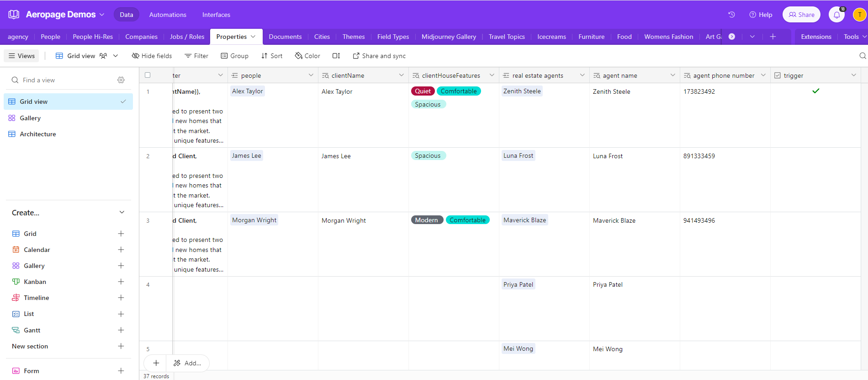Open real estate agents column dropdown

coord(582,75)
